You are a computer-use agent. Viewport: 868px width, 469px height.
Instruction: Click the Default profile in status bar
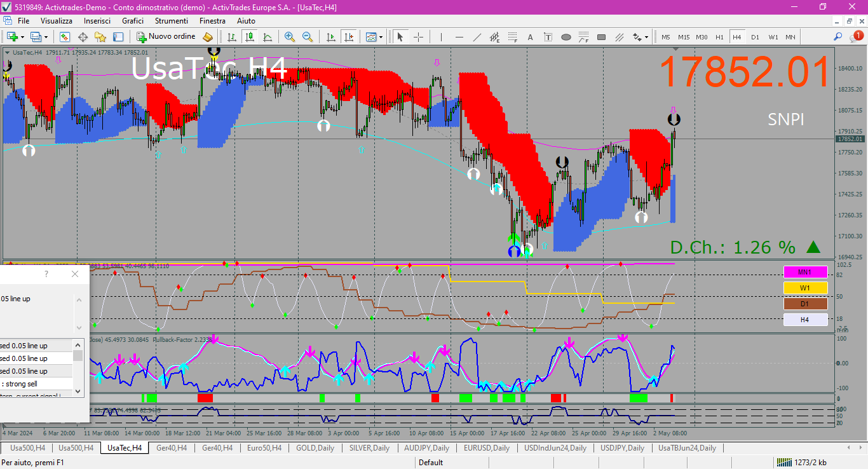(431, 462)
